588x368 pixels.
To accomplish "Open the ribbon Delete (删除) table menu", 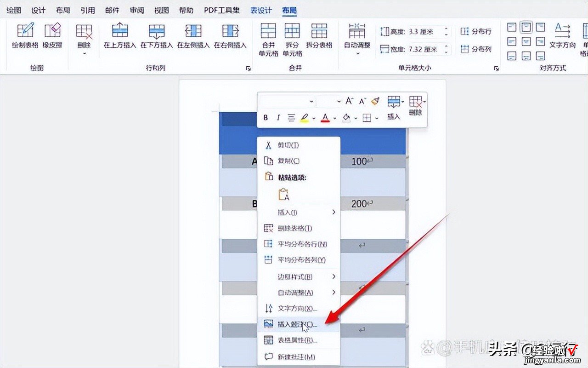I will click(x=84, y=39).
